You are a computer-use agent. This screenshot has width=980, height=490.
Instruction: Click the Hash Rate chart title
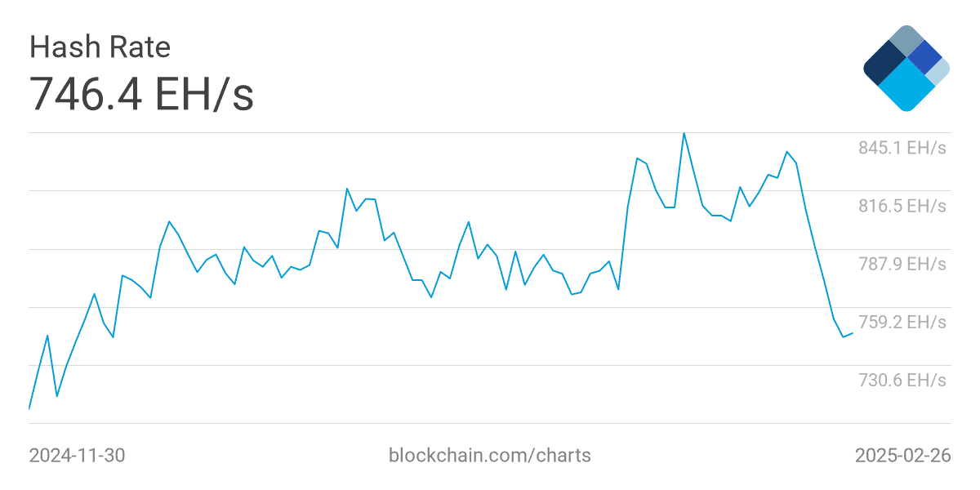click(100, 47)
